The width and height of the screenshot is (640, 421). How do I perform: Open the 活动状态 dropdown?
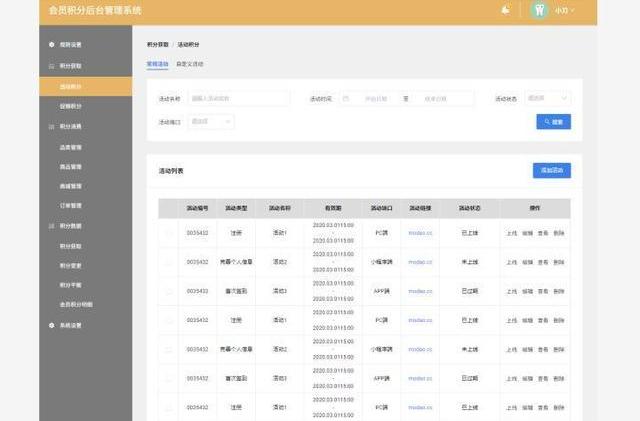[547, 98]
